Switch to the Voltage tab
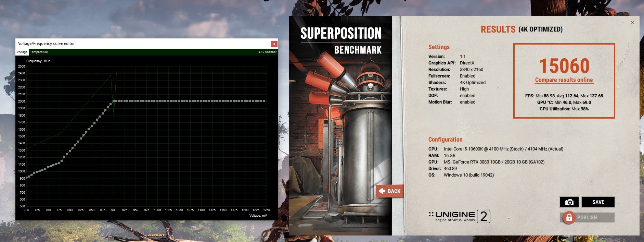The height and width of the screenshot is (242, 644). (x=22, y=52)
